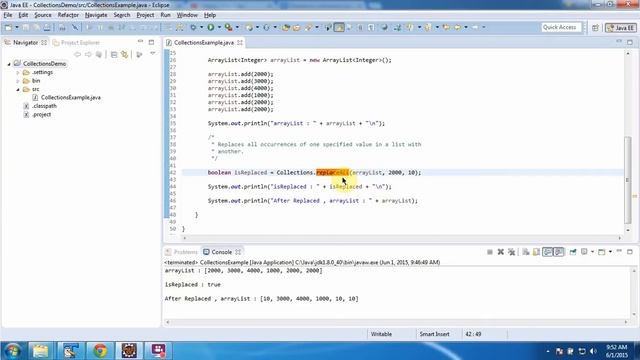Screen dimensions: 640x360
Task: Minimize the Navigator panel
Action: (140, 42)
